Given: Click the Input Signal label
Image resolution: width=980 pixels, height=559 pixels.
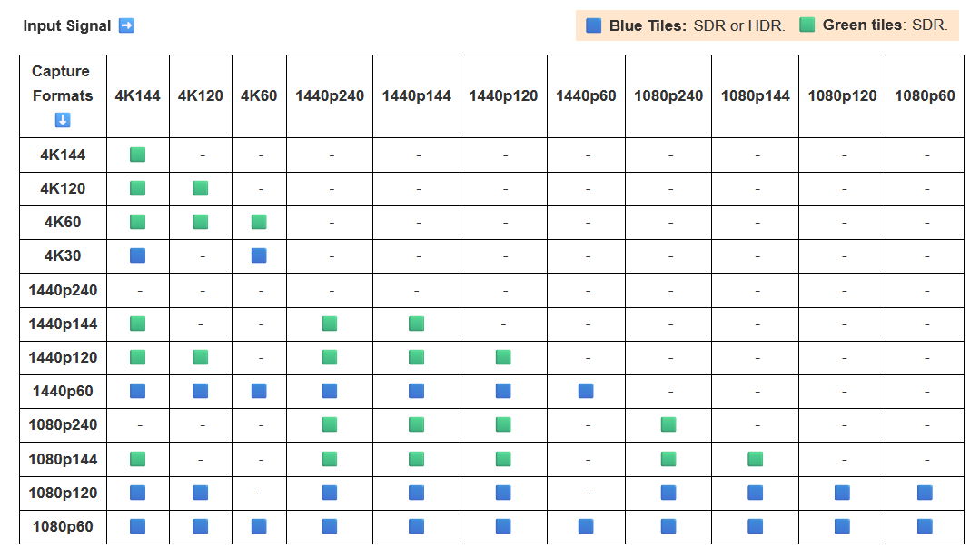Looking at the screenshot, I should coord(67,25).
